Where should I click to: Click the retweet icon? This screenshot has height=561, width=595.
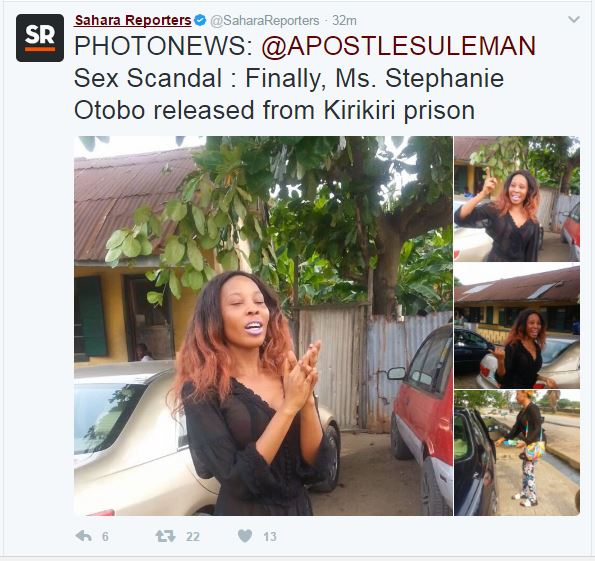click(x=165, y=536)
